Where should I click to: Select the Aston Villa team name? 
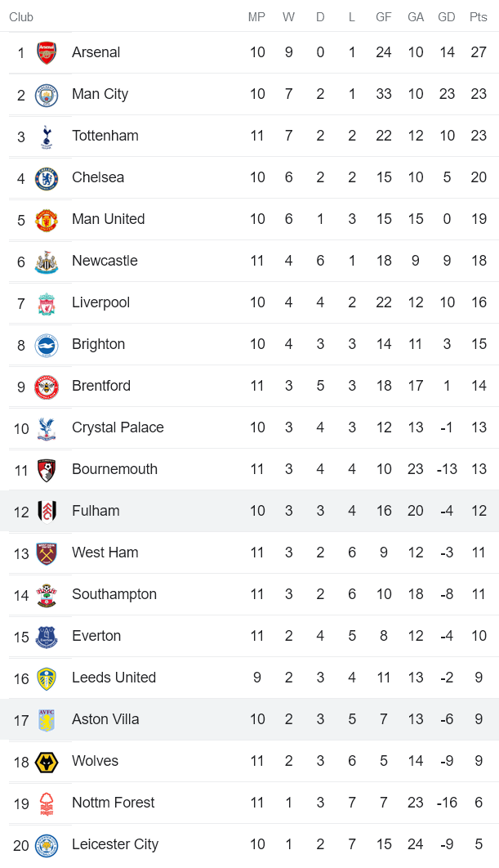point(105,719)
